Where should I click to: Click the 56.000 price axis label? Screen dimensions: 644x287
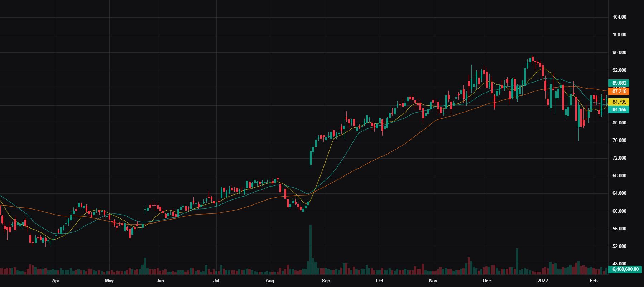[x=619, y=229]
